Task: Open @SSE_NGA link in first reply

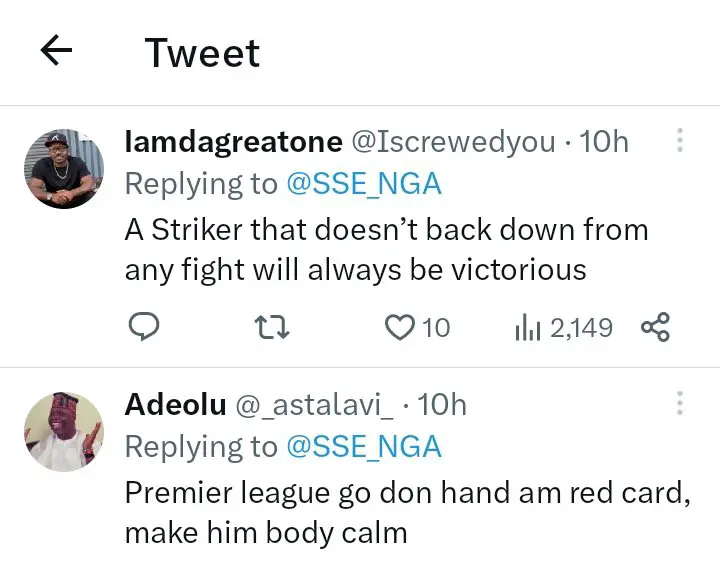Action: tap(364, 184)
